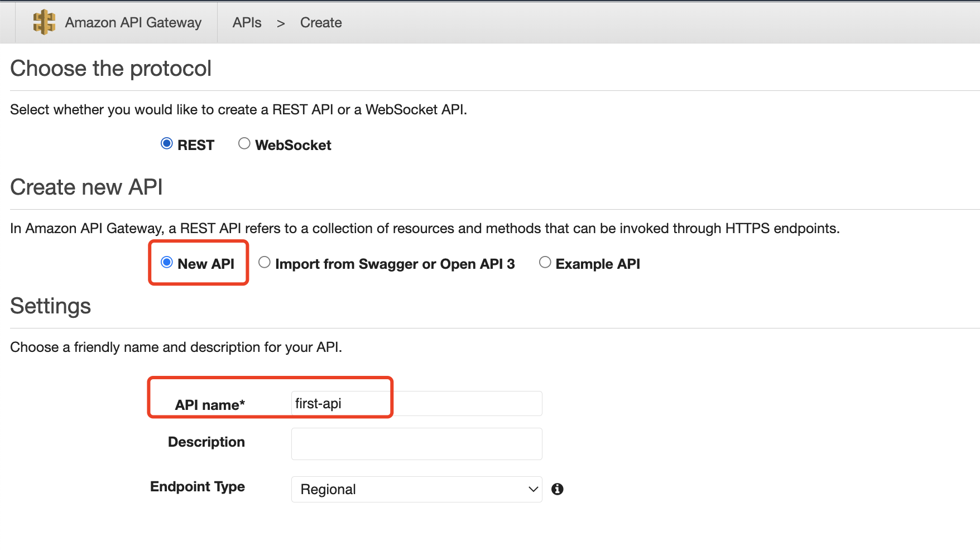Click the 'Choose the protocol' heading
This screenshot has height=551, width=980.
(x=111, y=69)
